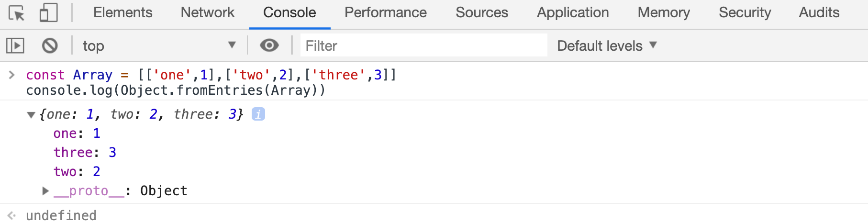Open the Audits tab
Image resolution: width=868 pixels, height=223 pixels.
(x=819, y=12)
